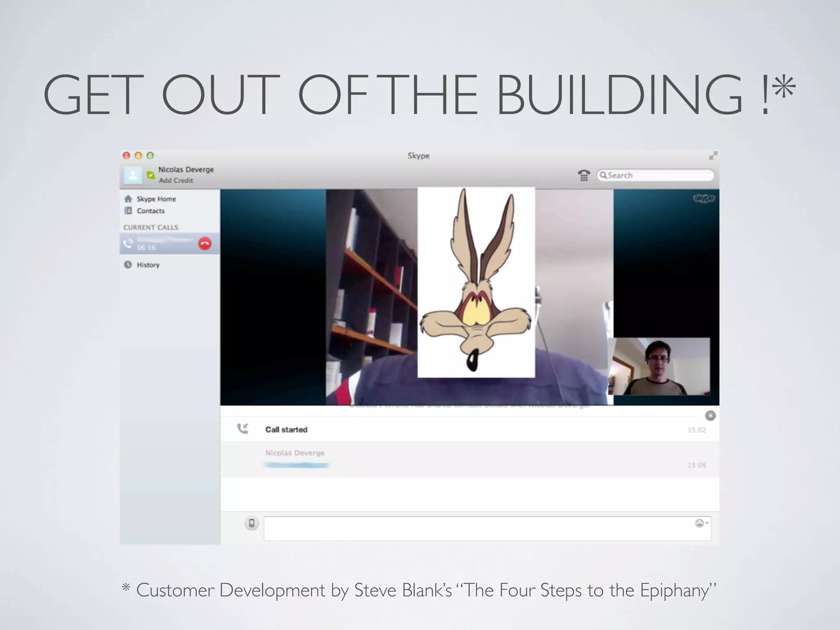Image resolution: width=840 pixels, height=630 pixels.
Task: Click the call started phone arrow icon
Action: pos(243,429)
